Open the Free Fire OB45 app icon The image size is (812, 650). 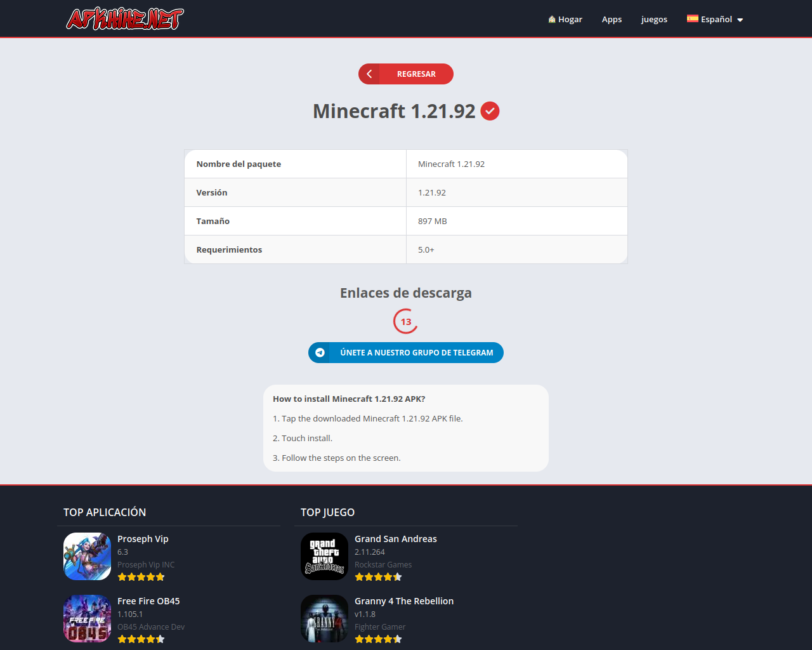pyautogui.click(x=88, y=618)
